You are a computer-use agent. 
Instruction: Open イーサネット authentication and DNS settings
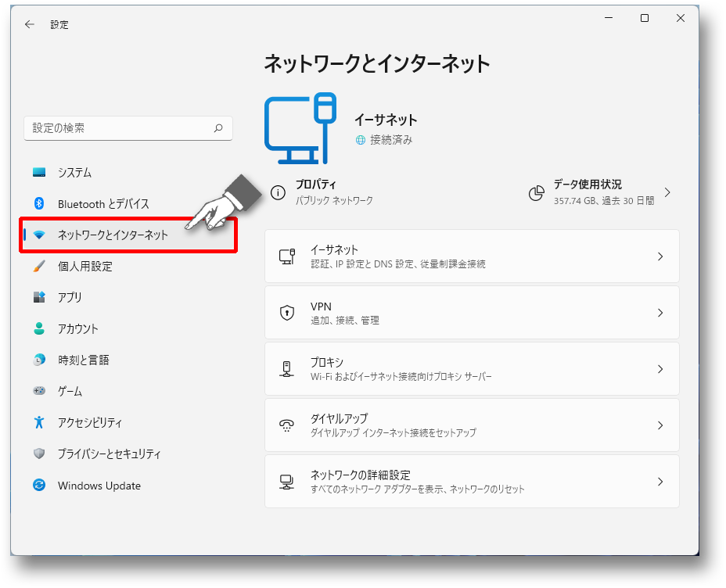tap(472, 256)
